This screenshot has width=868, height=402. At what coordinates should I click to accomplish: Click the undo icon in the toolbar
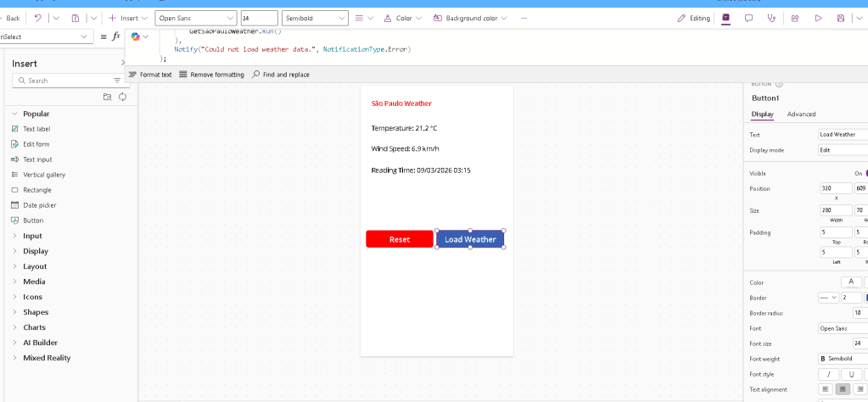38,18
